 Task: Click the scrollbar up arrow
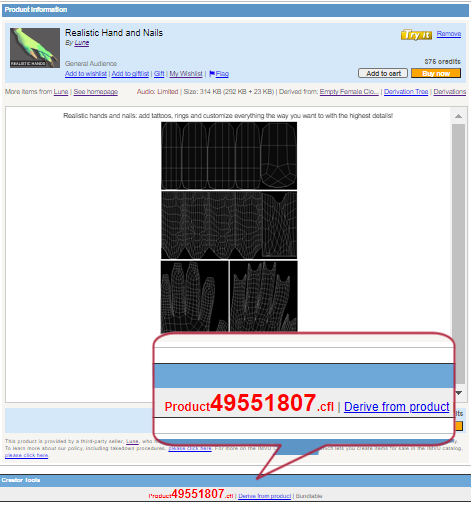coord(458,116)
